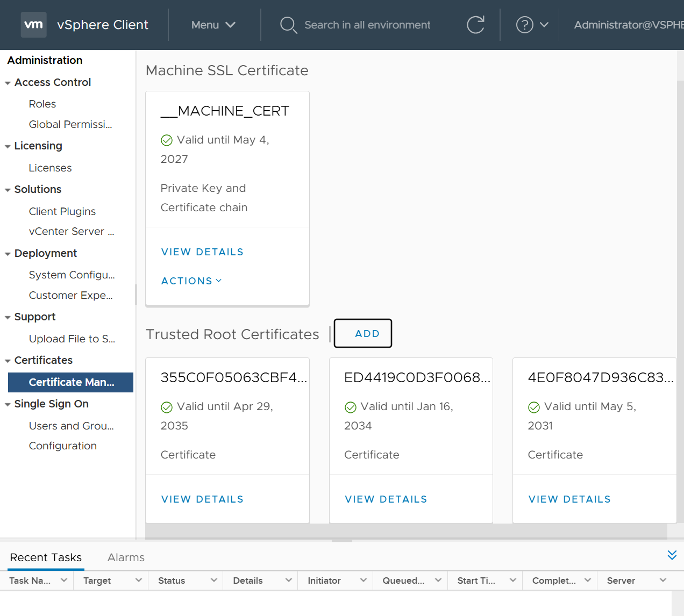Image resolution: width=684 pixels, height=616 pixels.
Task: Collapse the Access Control tree section
Action: point(8,83)
